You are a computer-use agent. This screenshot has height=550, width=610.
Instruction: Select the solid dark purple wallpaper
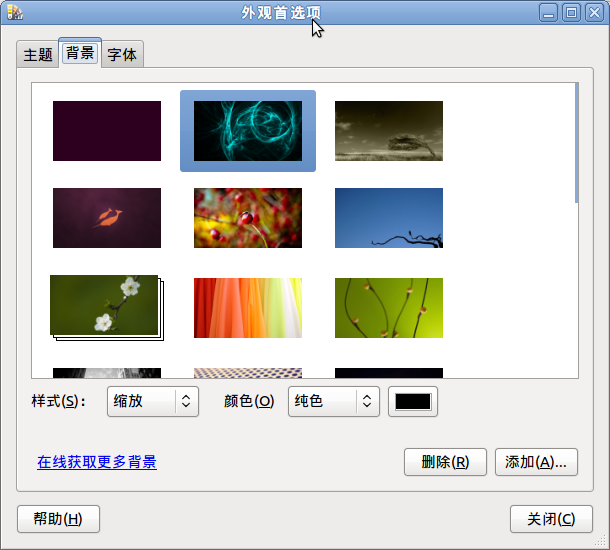(107, 131)
